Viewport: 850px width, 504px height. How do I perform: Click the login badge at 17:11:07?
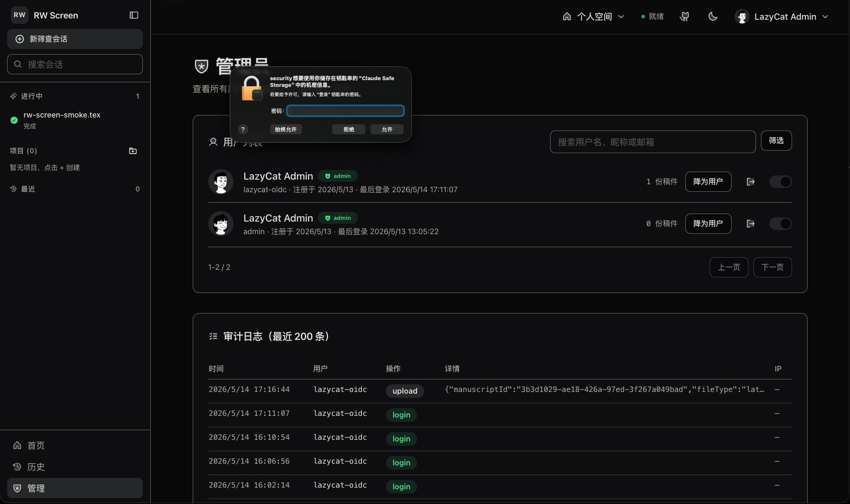click(x=401, y=415)
